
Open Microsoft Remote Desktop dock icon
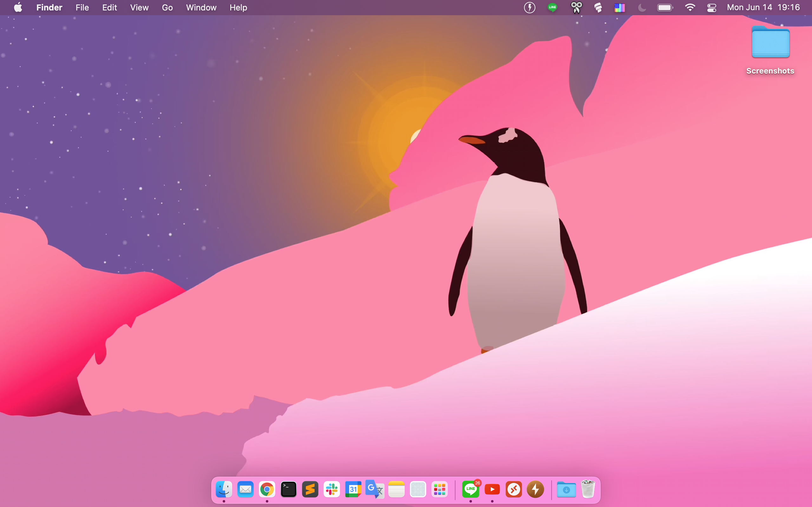(x=514, y=490)
